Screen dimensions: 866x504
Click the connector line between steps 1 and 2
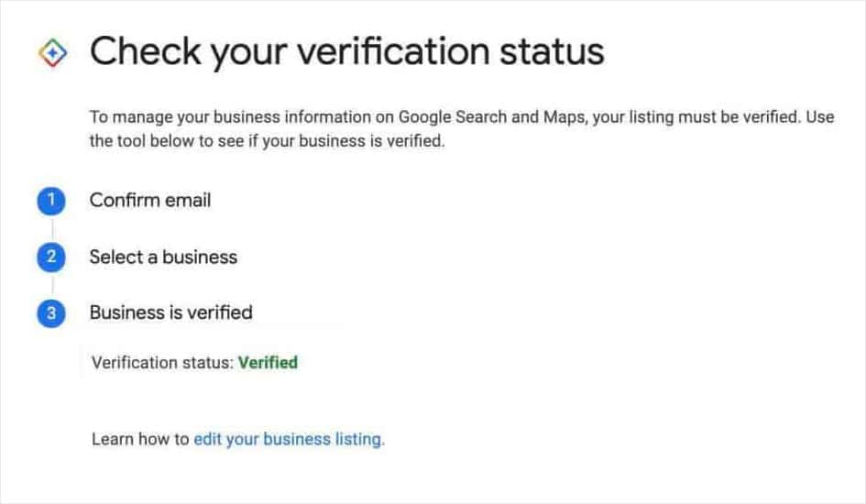[x=51, y=229]
